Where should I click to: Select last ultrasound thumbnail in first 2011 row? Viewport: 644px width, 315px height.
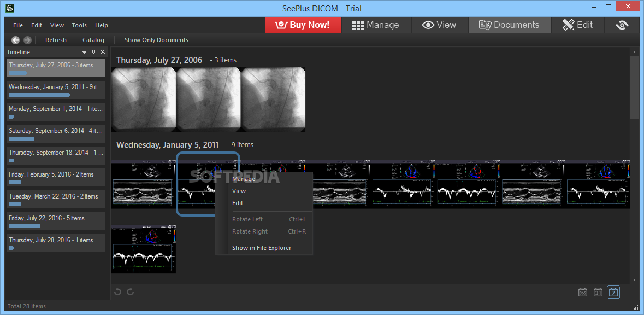(598, 184)
